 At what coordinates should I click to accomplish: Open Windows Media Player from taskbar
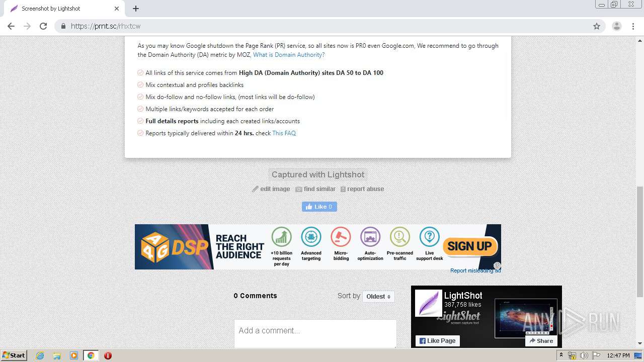(x=74, y=355)
